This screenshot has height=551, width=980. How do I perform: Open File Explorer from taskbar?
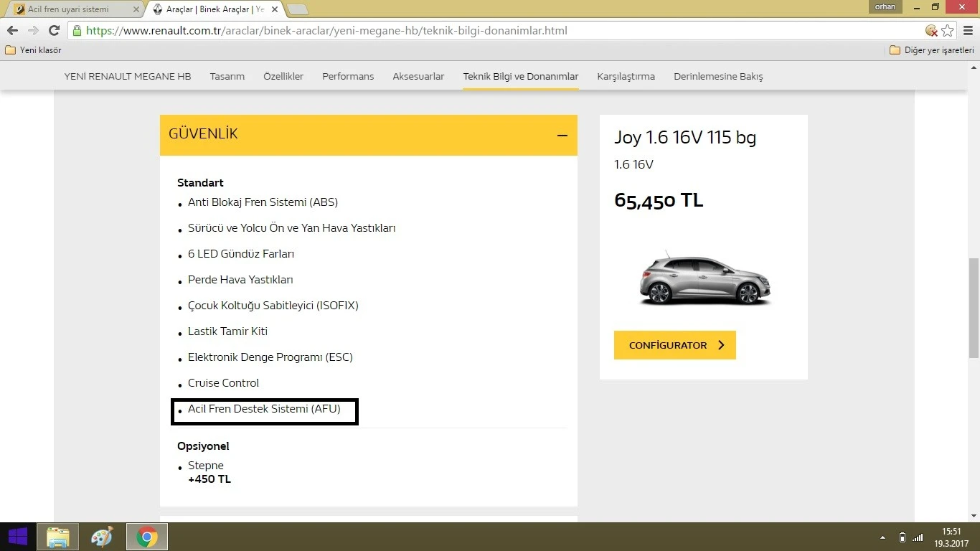(x=57, y=537)
